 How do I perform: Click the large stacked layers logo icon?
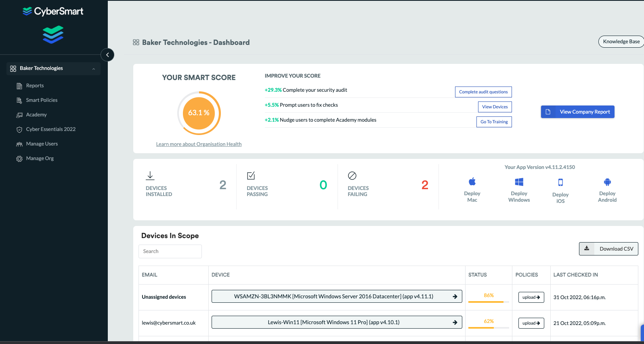point(53,35)
